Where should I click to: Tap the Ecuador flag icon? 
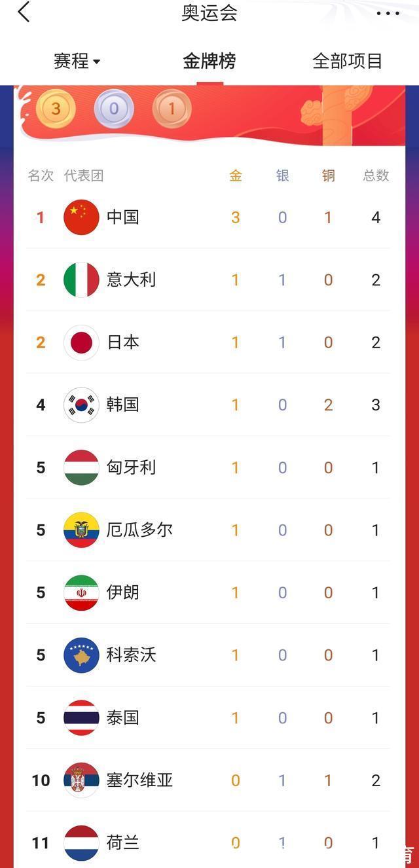pyautogui.click(x=81, y=530)
